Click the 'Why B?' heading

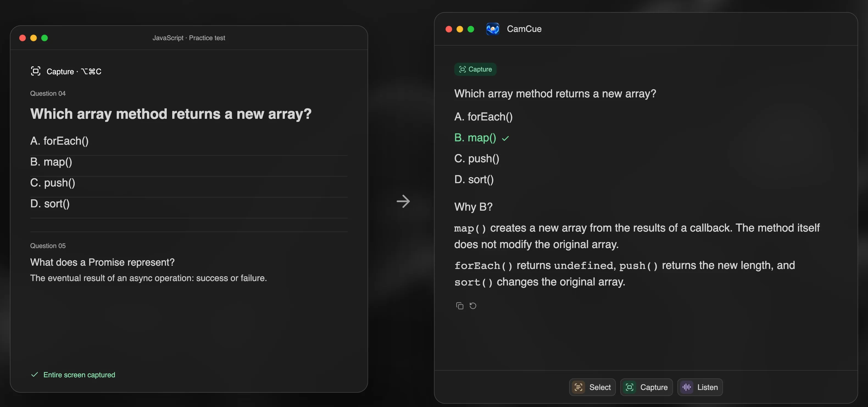473,207
